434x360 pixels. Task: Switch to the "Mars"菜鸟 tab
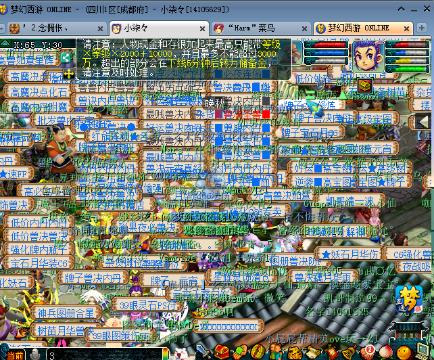click(261, 28)
